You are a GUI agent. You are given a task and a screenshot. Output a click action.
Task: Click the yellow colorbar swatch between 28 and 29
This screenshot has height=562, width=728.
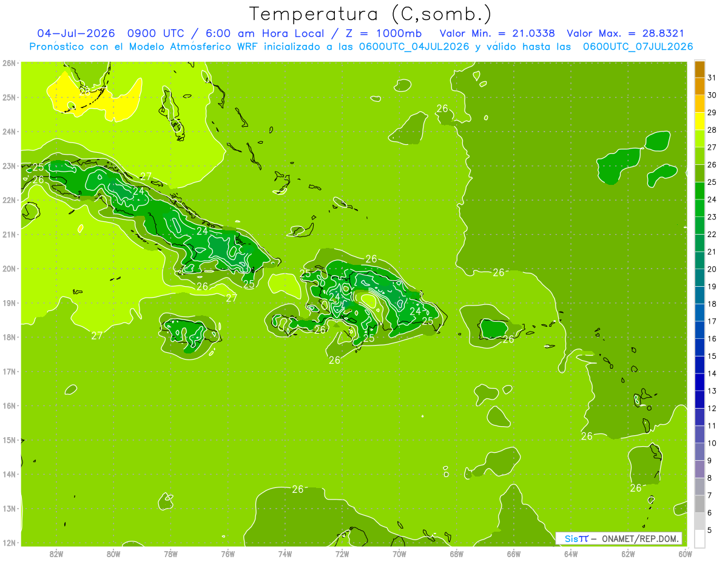(699, 121)
